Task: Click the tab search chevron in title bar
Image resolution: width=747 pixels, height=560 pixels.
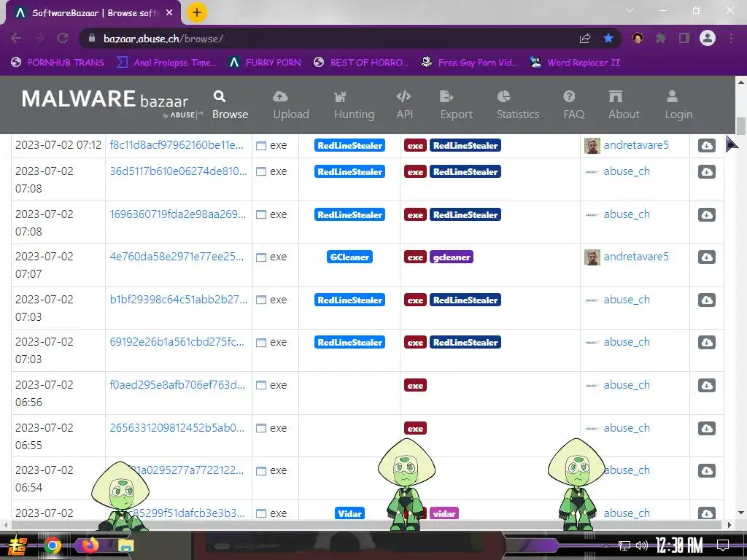Action: coord(630,10)
